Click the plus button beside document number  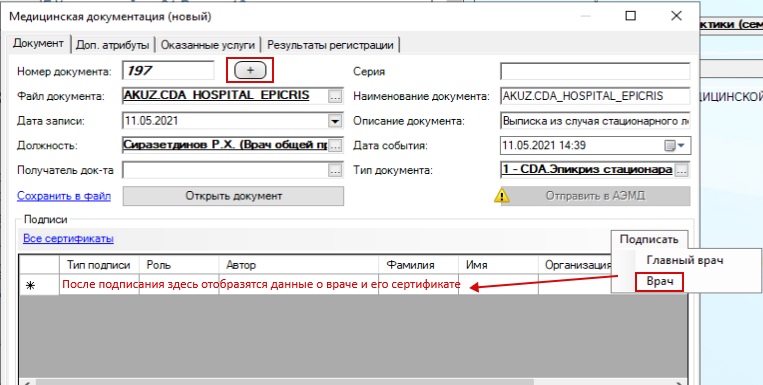[250, 71]
